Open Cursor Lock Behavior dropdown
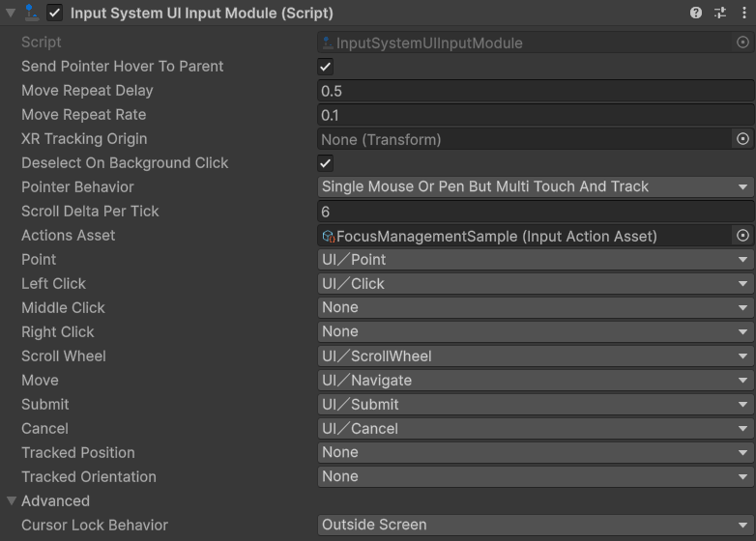 click(536, 525)
